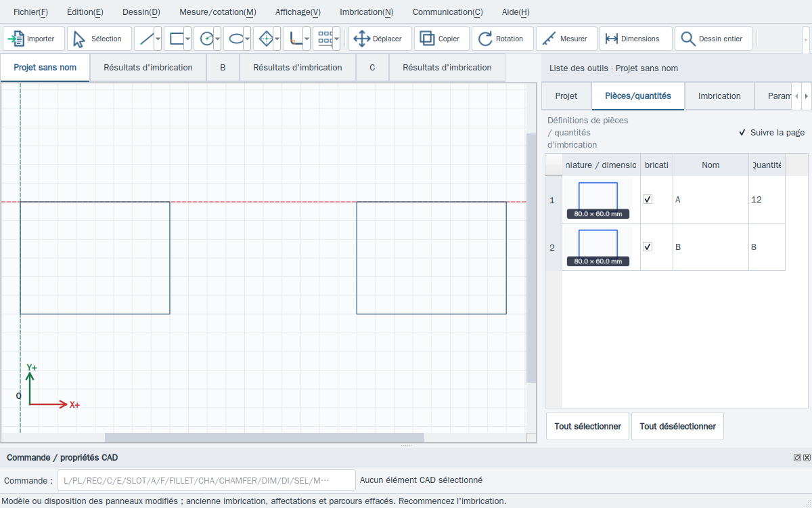Activate the Dimensions tool

click(x=636, y=39)
